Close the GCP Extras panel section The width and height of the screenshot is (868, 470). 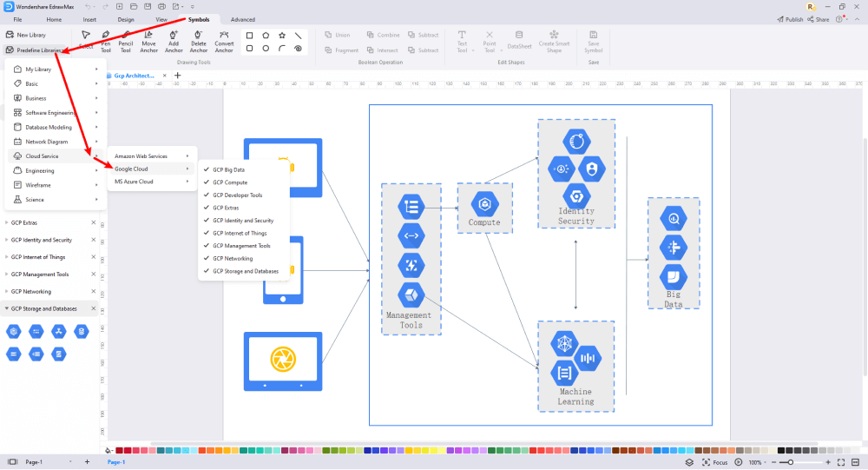(93, 222)
